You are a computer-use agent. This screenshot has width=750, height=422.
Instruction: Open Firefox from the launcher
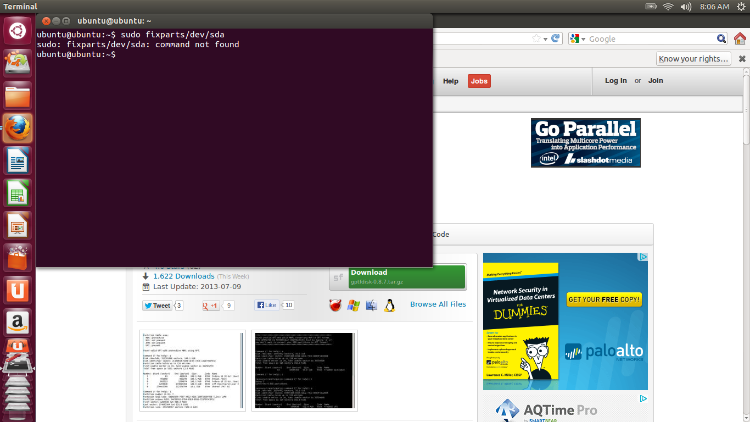[17, 128]
